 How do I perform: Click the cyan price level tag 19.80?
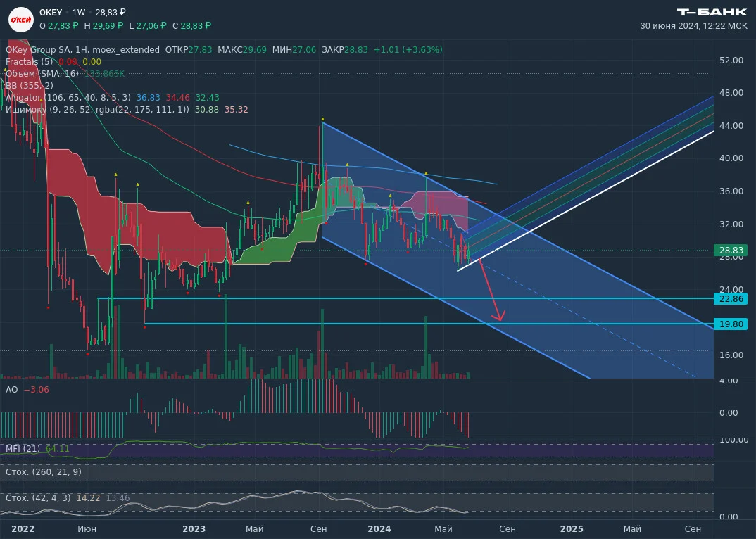731,324
